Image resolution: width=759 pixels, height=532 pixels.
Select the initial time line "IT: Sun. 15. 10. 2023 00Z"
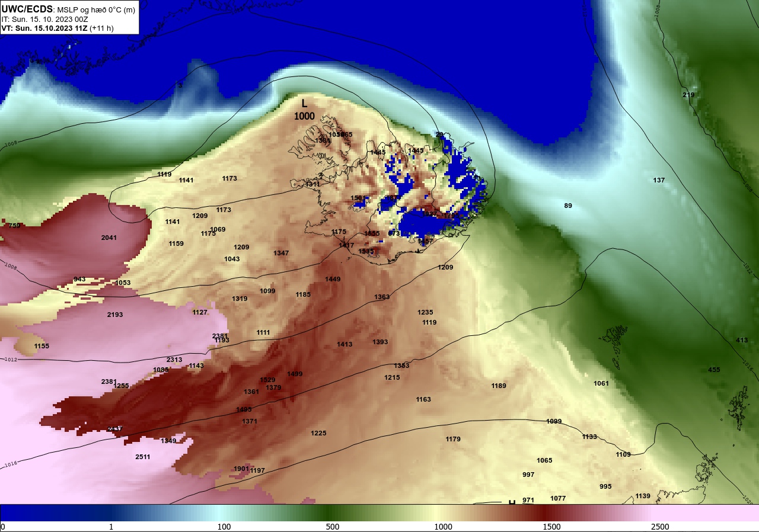click(x=45, y=20)
